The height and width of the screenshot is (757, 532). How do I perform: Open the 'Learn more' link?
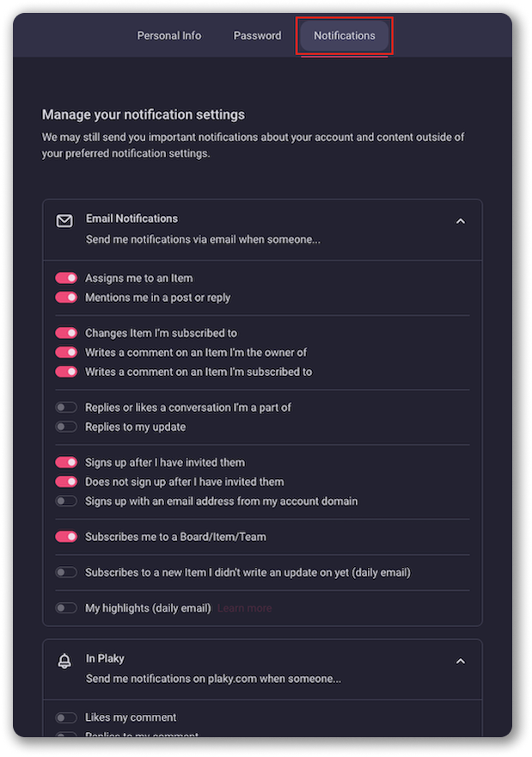tap(244, 608)
